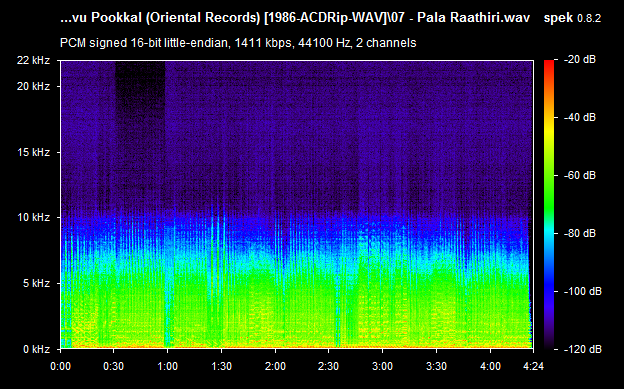Click the 20 kHz frequency label
624x389 pixels.
pos(33,86)
